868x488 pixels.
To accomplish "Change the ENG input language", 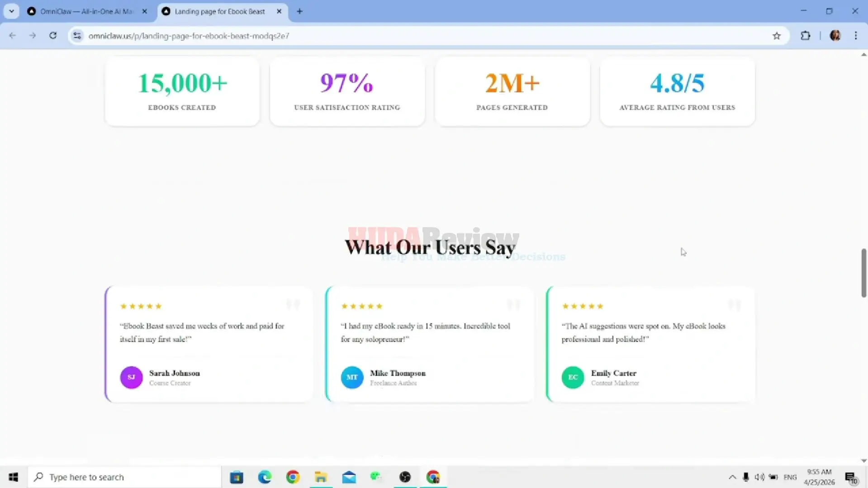I will click(790, 477).
